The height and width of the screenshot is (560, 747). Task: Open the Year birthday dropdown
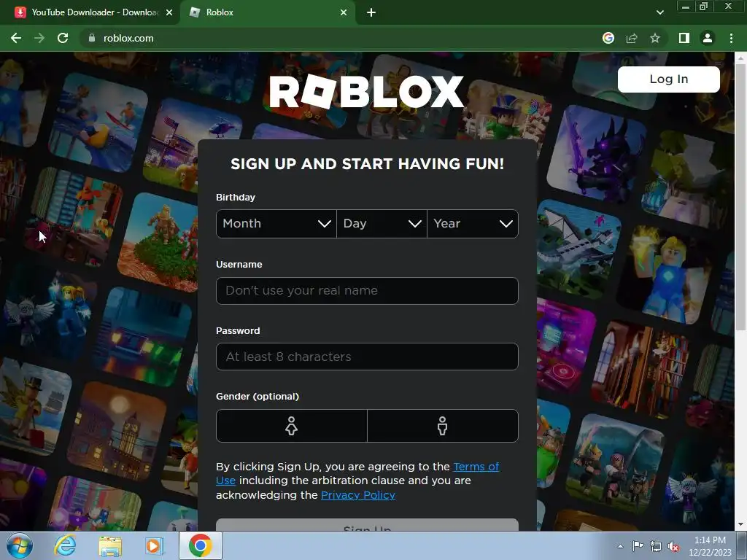pos(473,224)
